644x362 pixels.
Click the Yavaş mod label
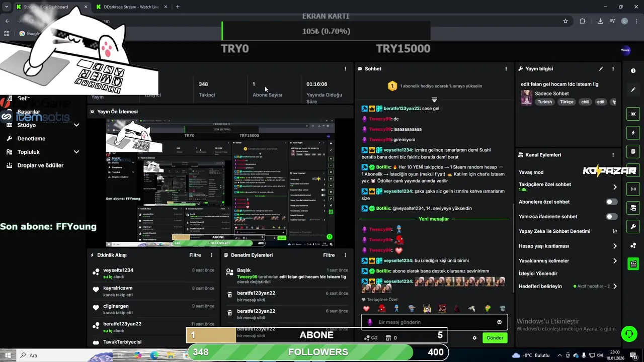[x=531, y=172]
